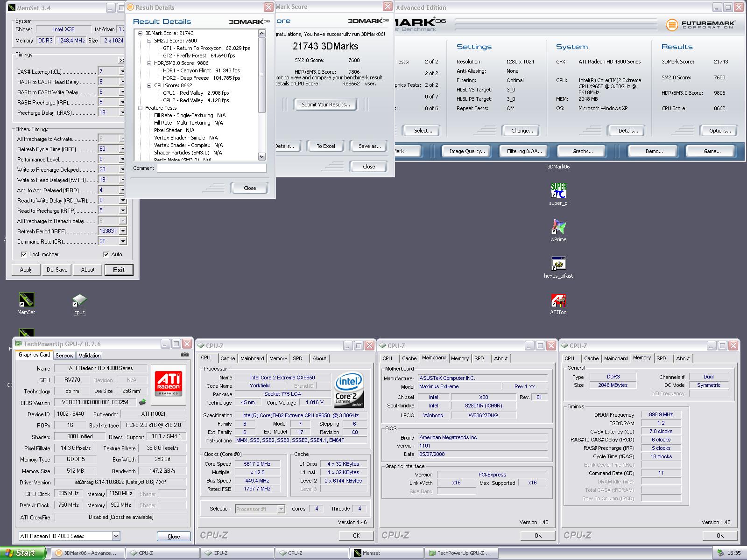The image size is (747, 560).
Task: Collapse the CPU Score tree node
Action: pos(149,85)
